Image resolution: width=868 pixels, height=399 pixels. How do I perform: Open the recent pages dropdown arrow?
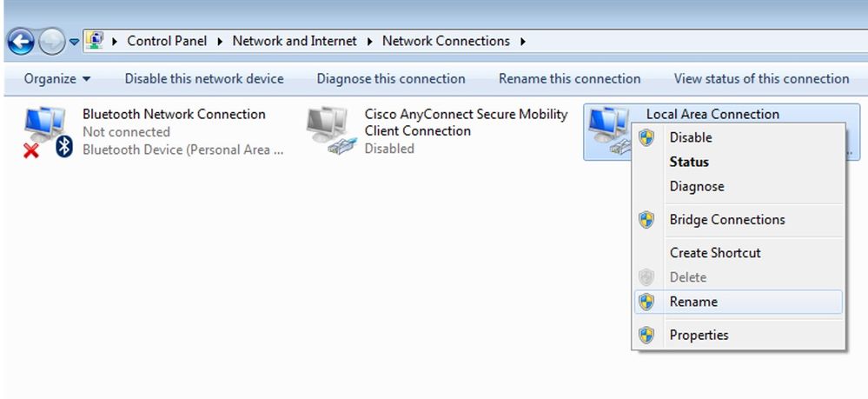click(x=74, y=42)
